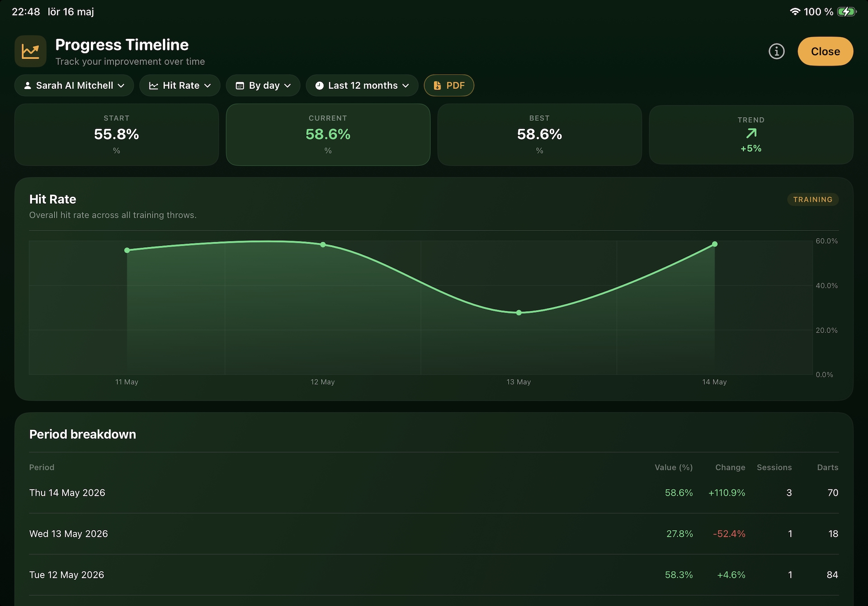Click the Darts column header
The image size is (868, 606).
828,467
